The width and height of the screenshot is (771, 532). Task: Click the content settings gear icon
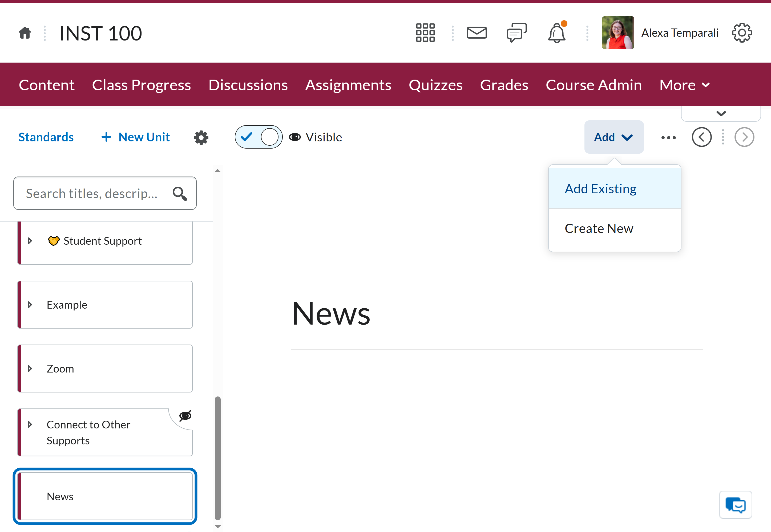(201, 137)
